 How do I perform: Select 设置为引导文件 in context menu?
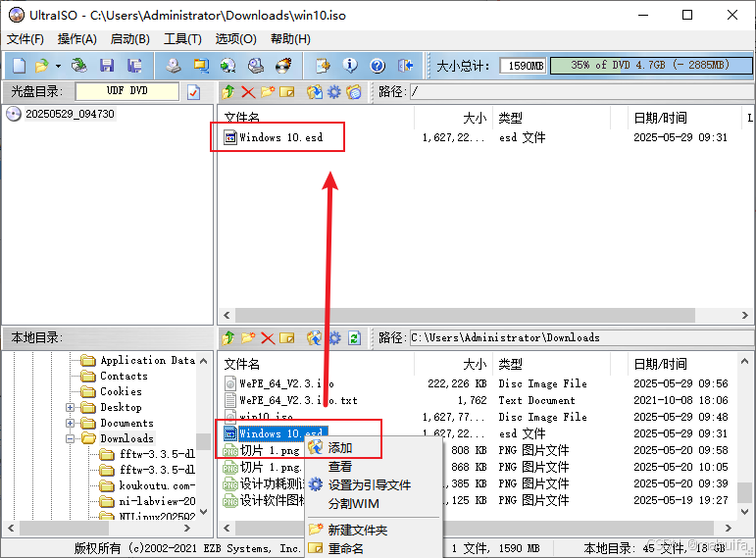click(x=375, y=484)
